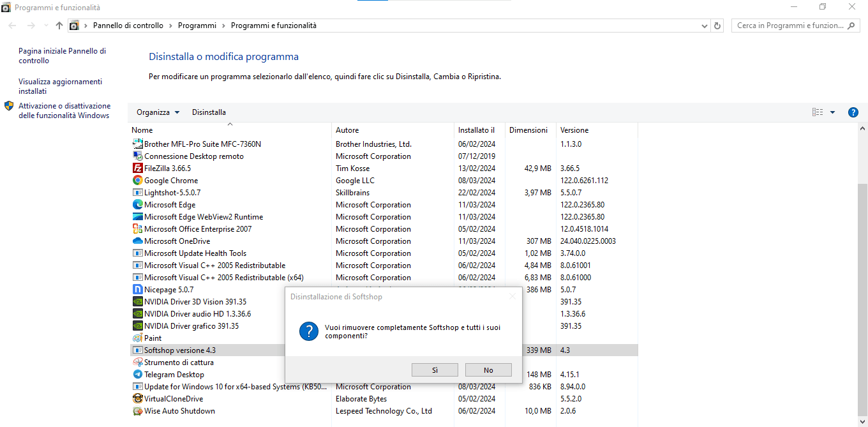Confirm uninstall by clicking Sì

435,370
